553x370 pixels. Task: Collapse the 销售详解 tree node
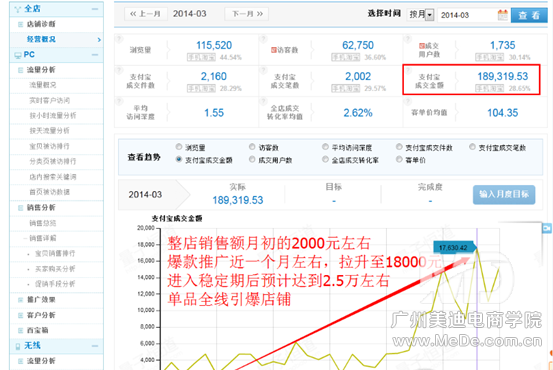(25, 238)
